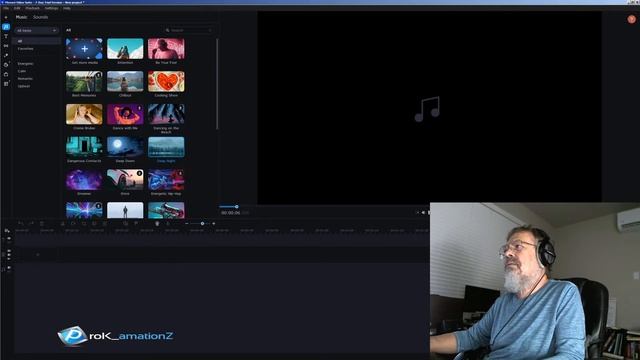Image resolution: width=640 pixels, height=360 pixels.
Task: Click the timeline Undo arrow
Action: [x=20, y=224]
